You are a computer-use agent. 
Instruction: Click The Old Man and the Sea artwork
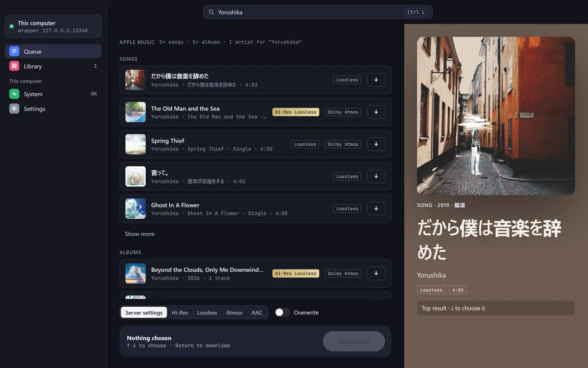pyautogui.click(x=136, y=112)
